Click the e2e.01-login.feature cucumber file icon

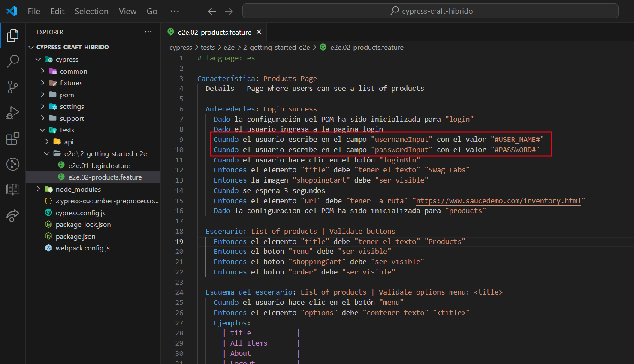coord(61,165)
